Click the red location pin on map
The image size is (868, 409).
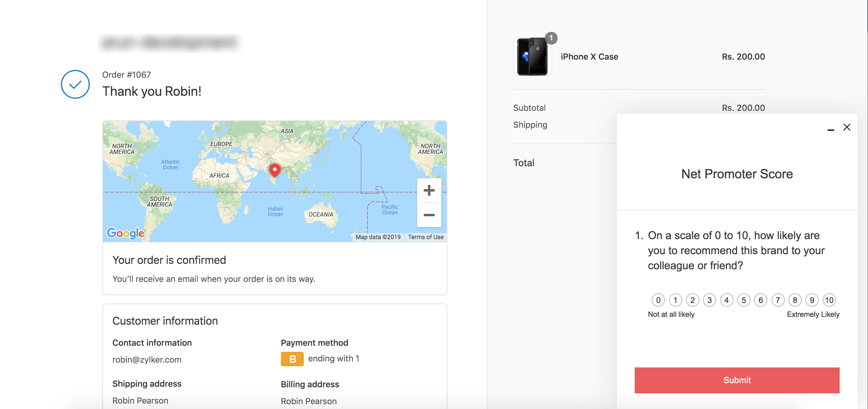[275, 171]
